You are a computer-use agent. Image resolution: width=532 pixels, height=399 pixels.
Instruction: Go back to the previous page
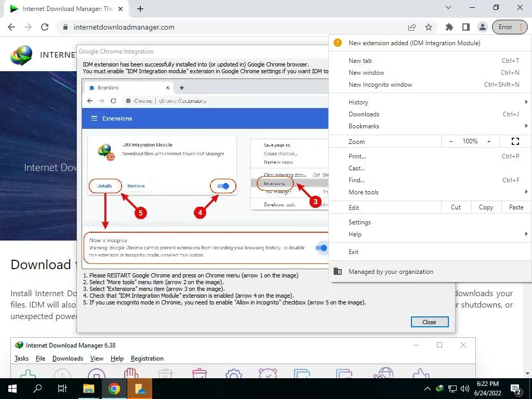click(11, 27)
